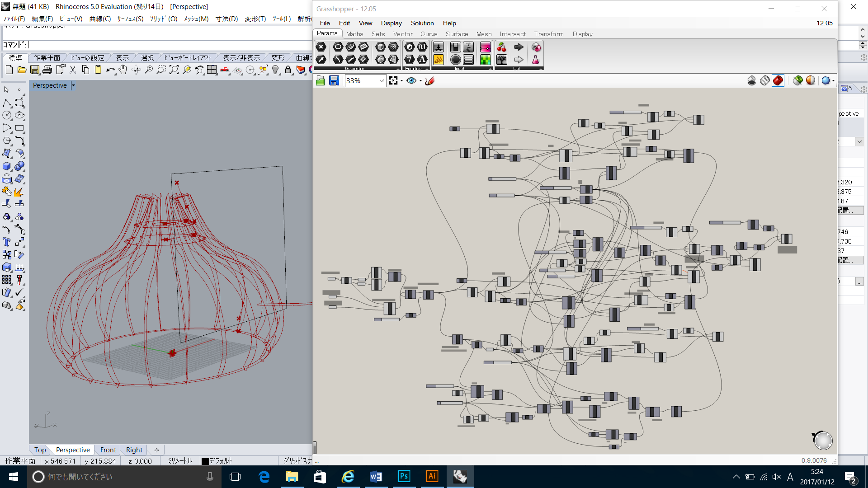Open Photoshop from the Windows taskbar
Screen dimensions: 868x488
pyautogui.click(x=404, y=477)
